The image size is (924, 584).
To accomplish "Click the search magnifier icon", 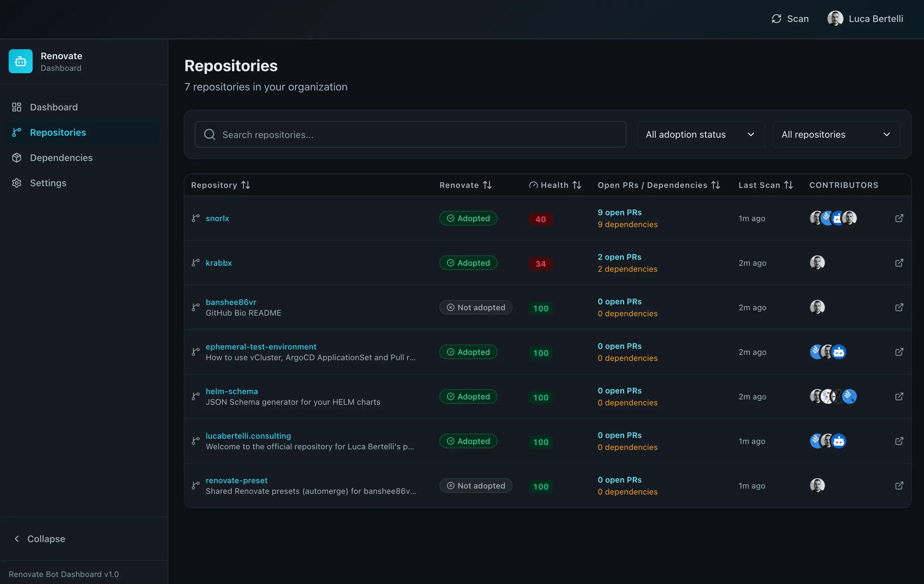I will click(209, 134).
